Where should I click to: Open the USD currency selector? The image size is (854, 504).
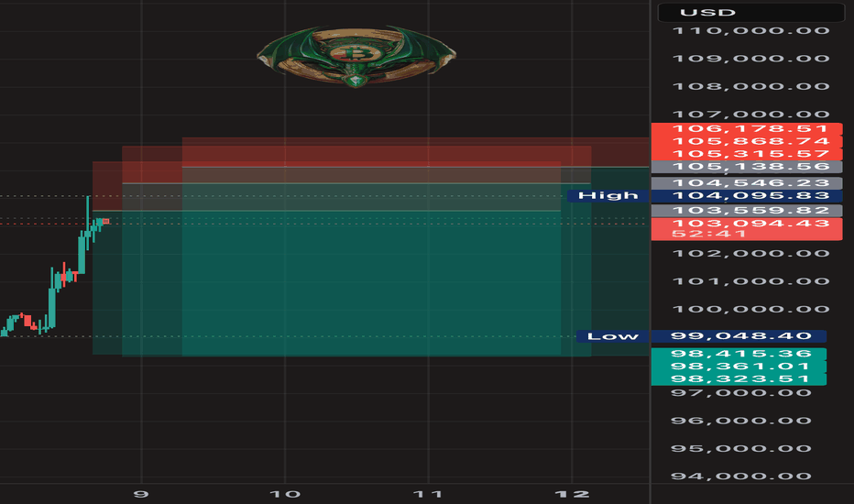coord(751,12)
